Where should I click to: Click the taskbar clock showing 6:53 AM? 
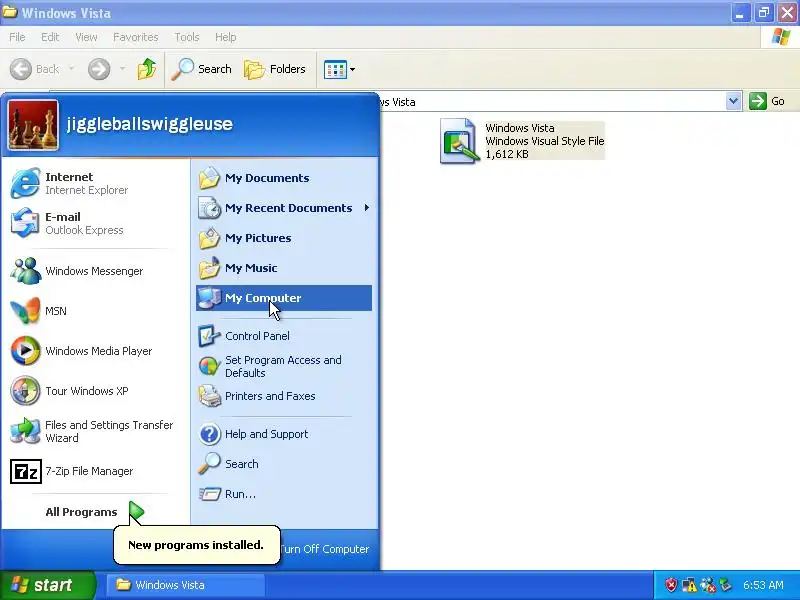[763, 585]
